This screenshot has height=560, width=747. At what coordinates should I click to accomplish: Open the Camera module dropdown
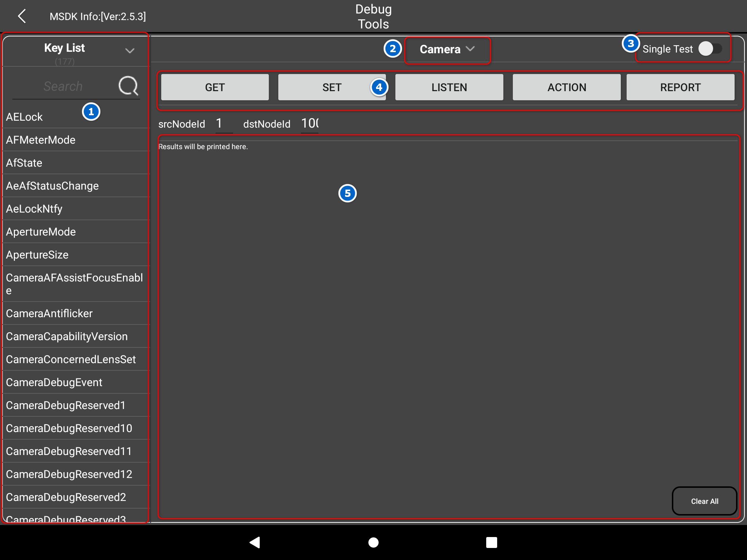[447, 49]
